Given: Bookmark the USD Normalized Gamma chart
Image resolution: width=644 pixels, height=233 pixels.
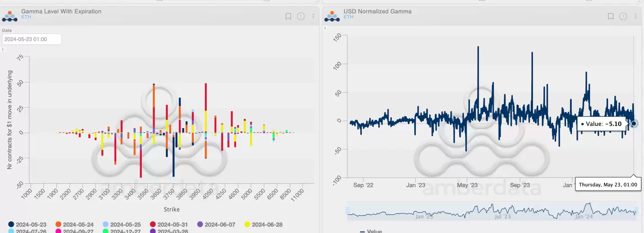Looking at the screenshot, I should pyautogui.click(x=611, y=16).
